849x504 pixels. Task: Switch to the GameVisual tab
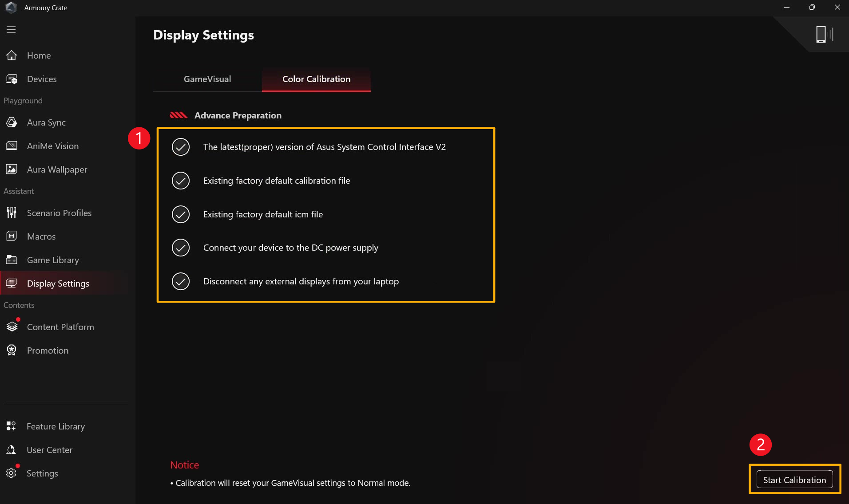(x=207, y=79)
